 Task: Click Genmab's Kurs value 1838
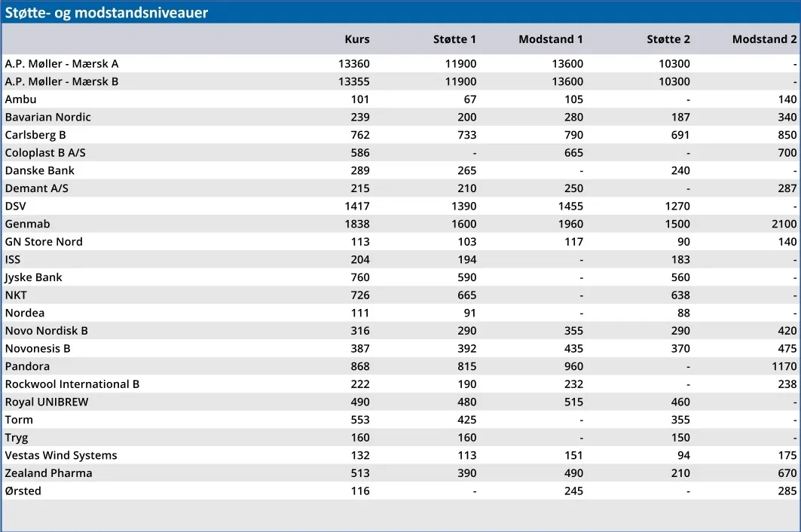click(x=353, y=224)
